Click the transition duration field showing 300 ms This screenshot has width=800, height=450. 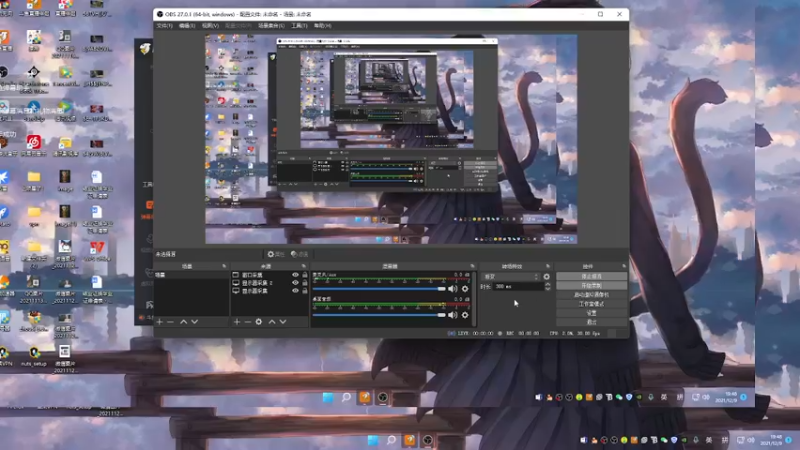point(519,287)
